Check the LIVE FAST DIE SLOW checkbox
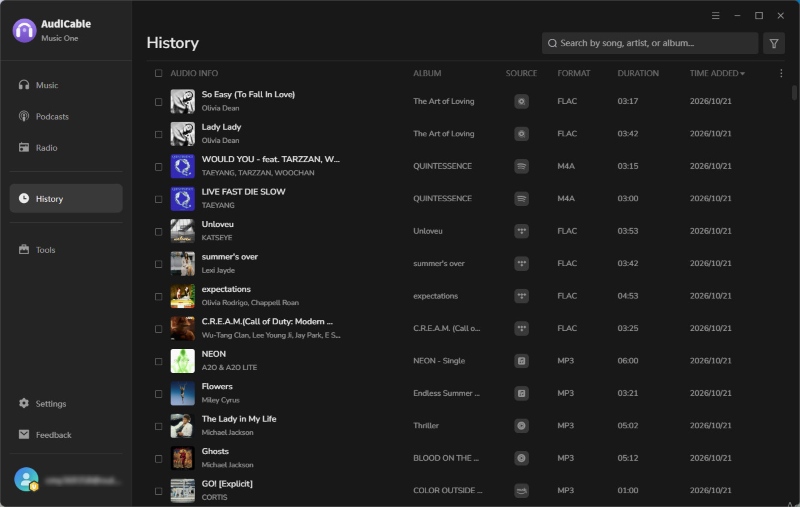The image size is (800, 507). point(159,199)
